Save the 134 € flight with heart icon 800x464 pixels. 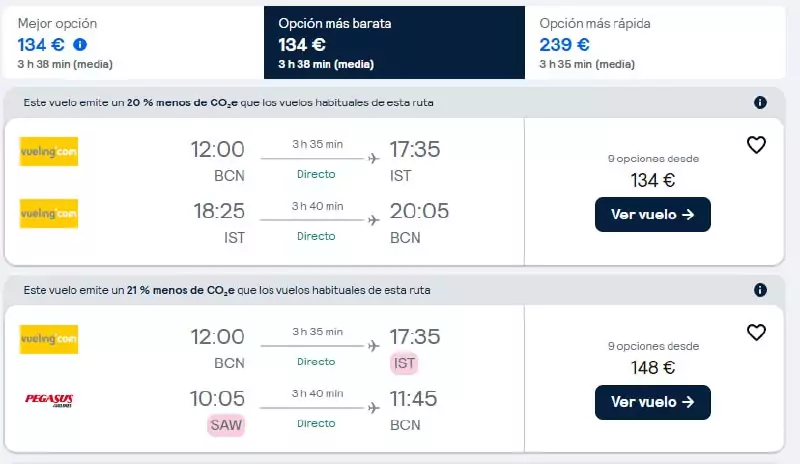[756, 145]
